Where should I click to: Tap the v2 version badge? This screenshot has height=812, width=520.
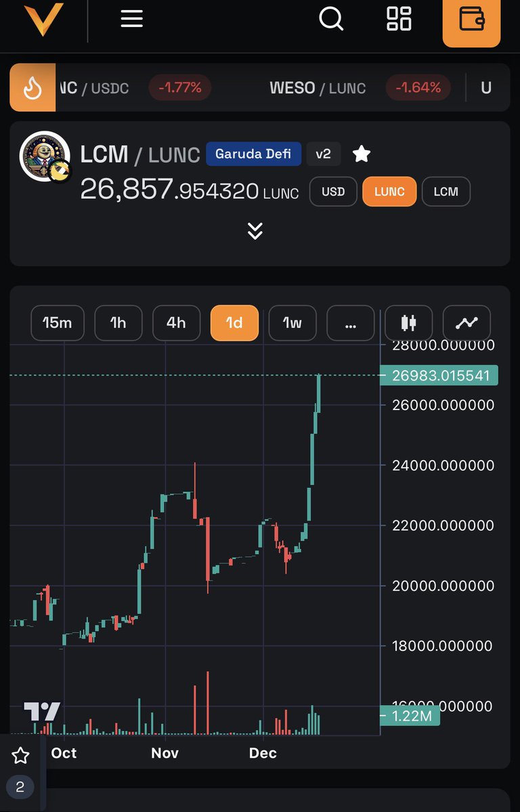point(324,154)
